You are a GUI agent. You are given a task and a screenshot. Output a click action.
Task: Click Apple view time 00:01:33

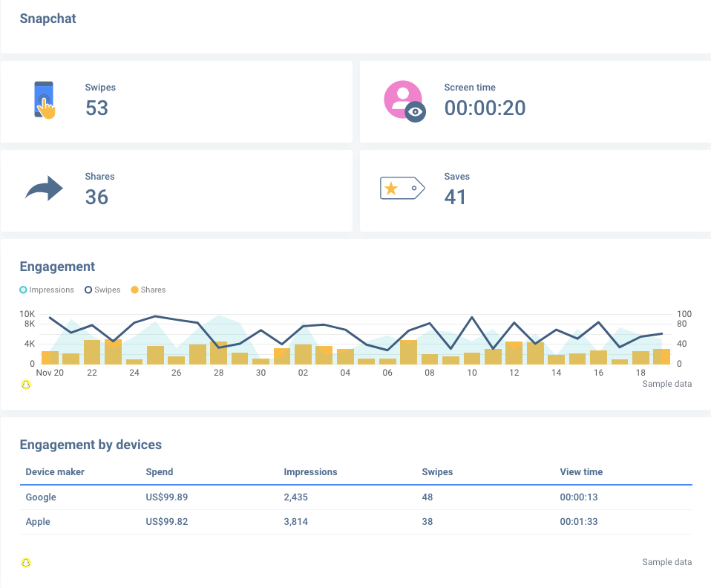579,522
